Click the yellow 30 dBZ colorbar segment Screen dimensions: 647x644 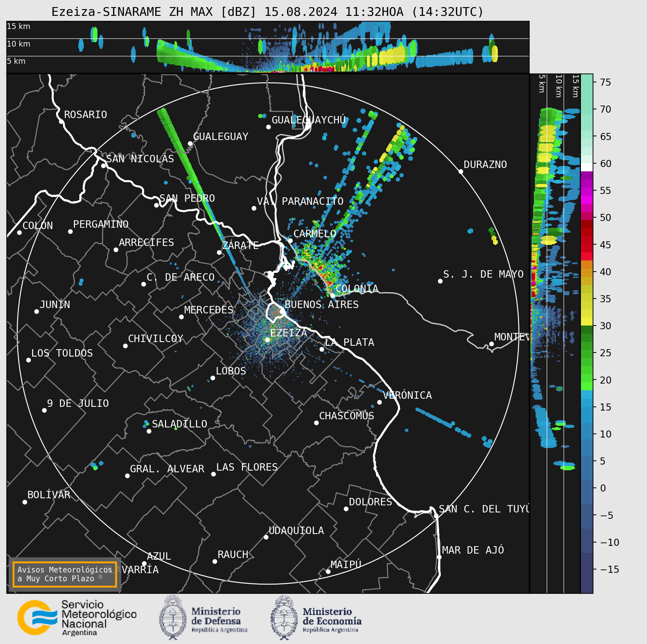click(x=587, y=321)
